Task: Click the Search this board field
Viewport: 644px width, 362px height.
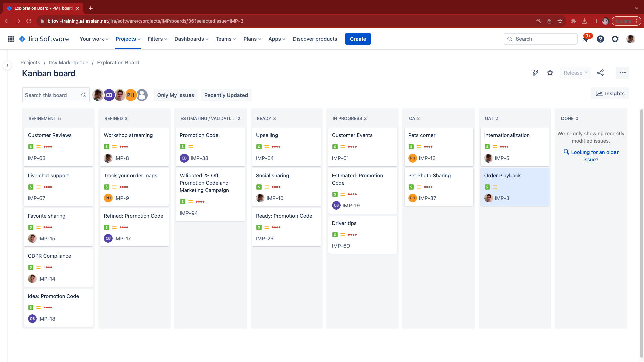Action: coord(56,95)
